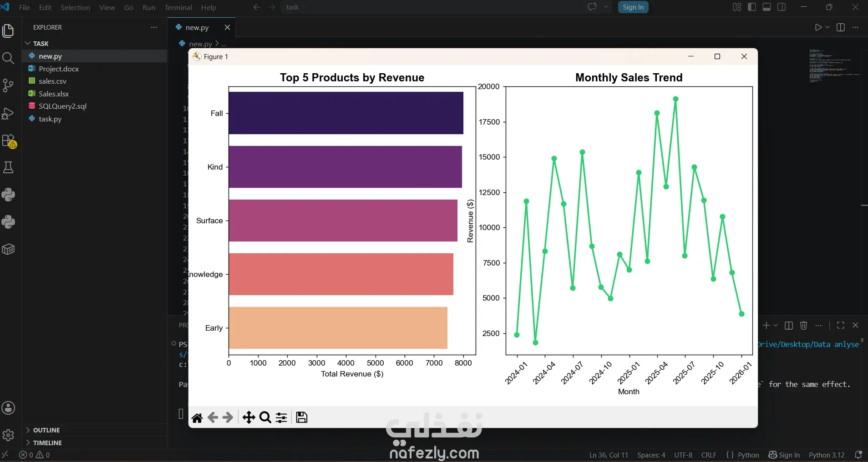Open the Terminal menu
Screen dimensions: 868x462
click(178, 7)
